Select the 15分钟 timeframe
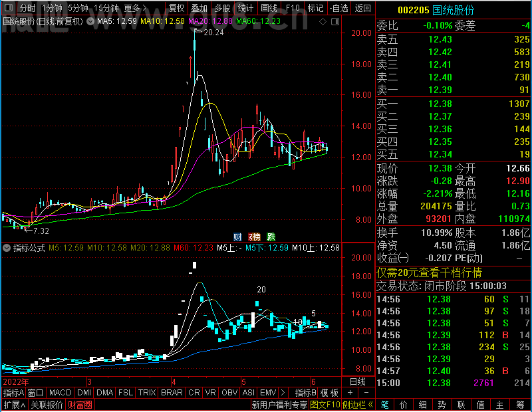This screenshot has width=532, height=412. click(x=106, y=8)
